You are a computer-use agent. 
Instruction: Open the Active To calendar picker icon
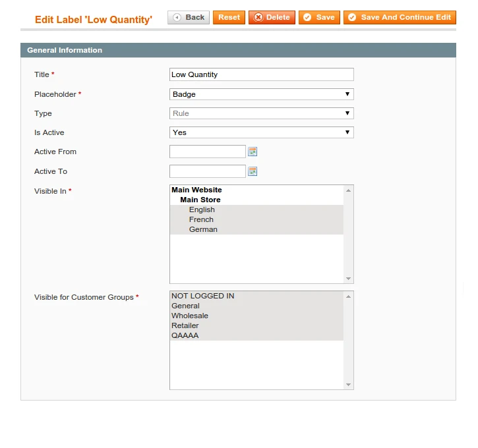pyautogui.click(x=253, y=171)
